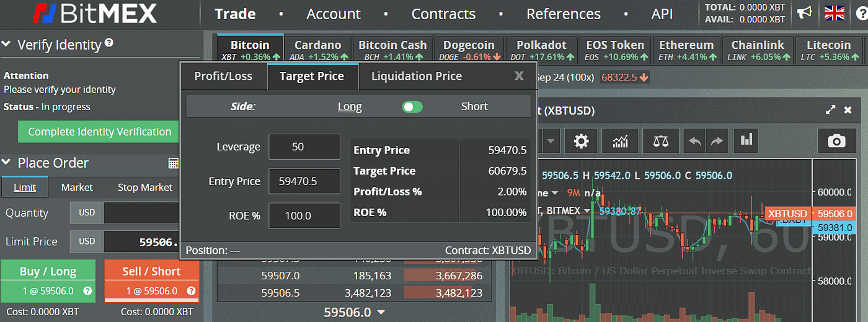Click the BitMEX logo
Viewport: 868px width, 322px height.
[95, 13]
